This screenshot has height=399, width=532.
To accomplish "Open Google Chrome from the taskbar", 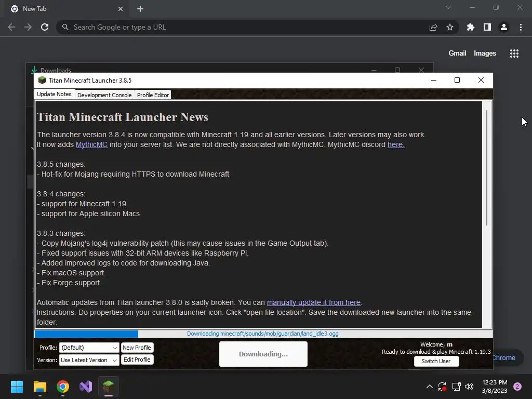I will tap(63, 387).
